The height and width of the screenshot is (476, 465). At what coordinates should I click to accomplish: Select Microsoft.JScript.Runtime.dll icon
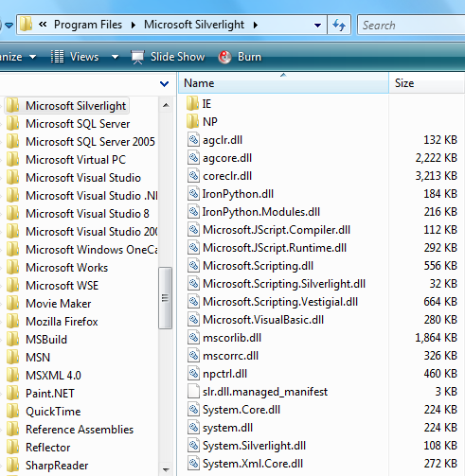[x=193, y=248]
